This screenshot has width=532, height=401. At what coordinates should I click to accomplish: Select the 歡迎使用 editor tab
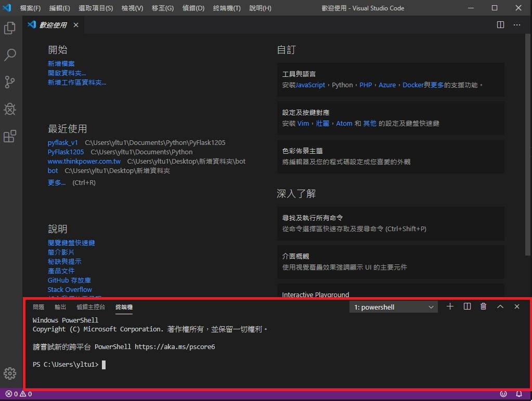pos(53,25)
